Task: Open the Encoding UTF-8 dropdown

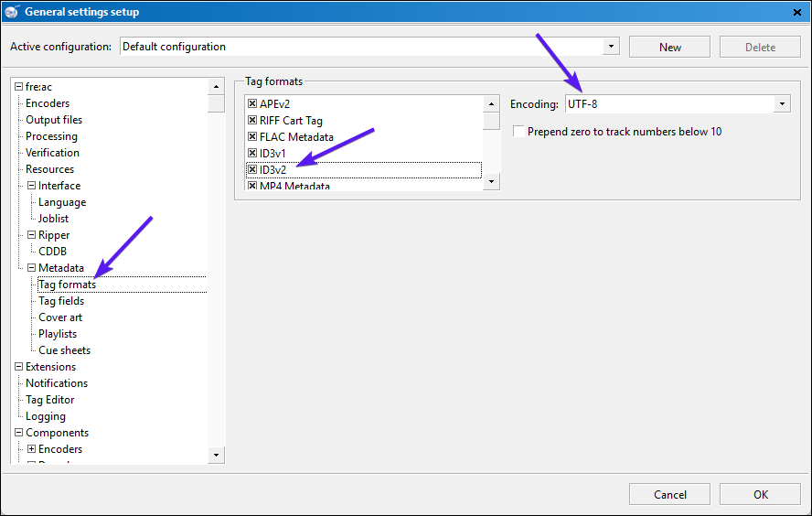Action: [x=782, y=104]
